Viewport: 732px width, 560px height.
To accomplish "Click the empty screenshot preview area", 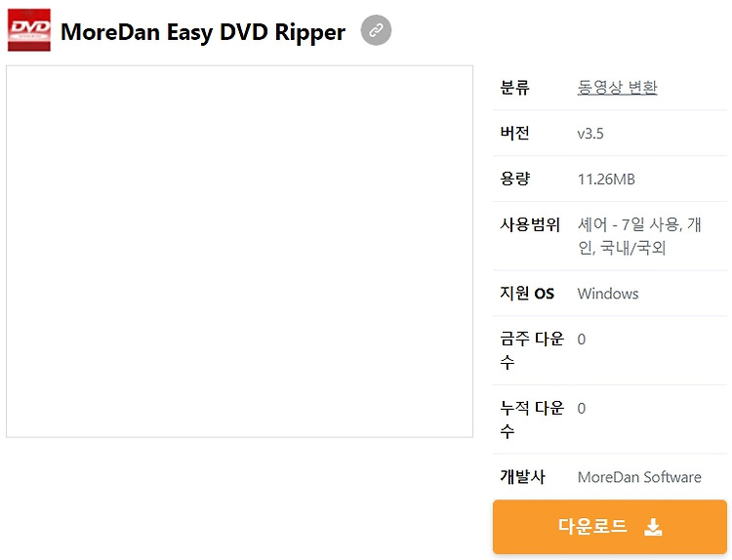I will (x=239, y=252).
